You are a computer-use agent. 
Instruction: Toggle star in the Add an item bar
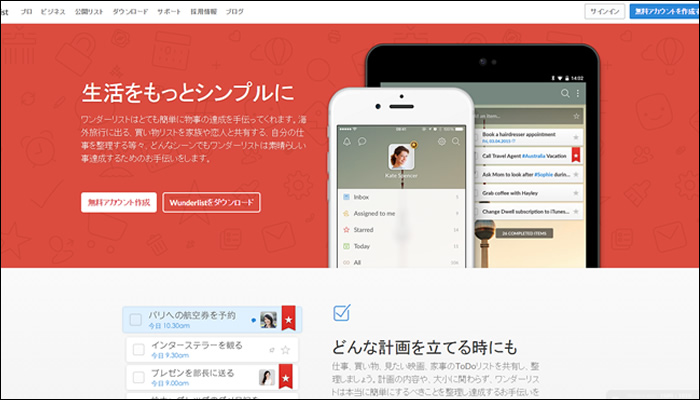pyautogui.click(x=576, y=116)
